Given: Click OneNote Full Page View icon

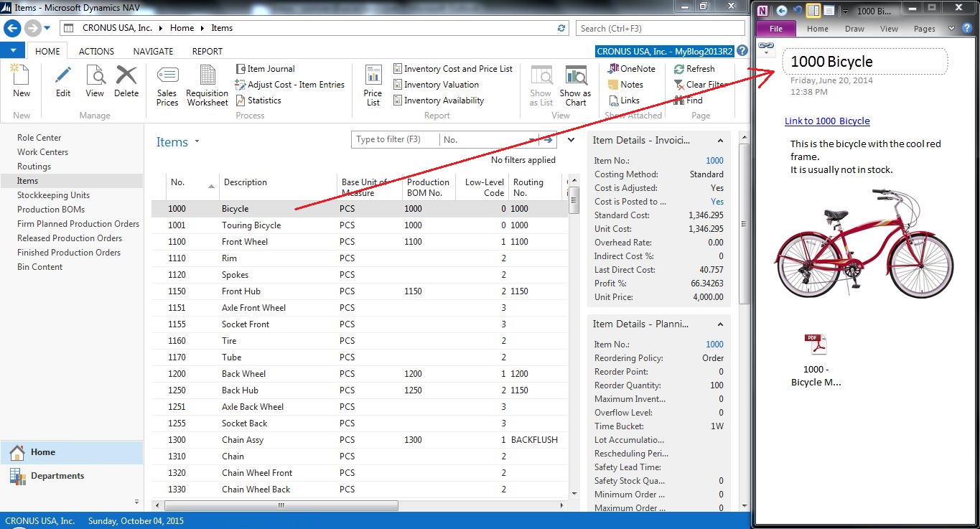Looking at the screenshot, I should [829, 11].
